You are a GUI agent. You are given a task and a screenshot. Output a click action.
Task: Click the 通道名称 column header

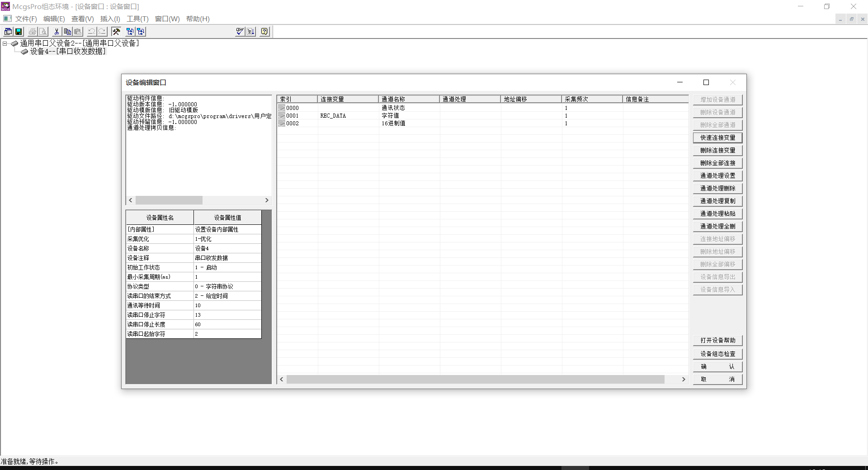point(409,99)
